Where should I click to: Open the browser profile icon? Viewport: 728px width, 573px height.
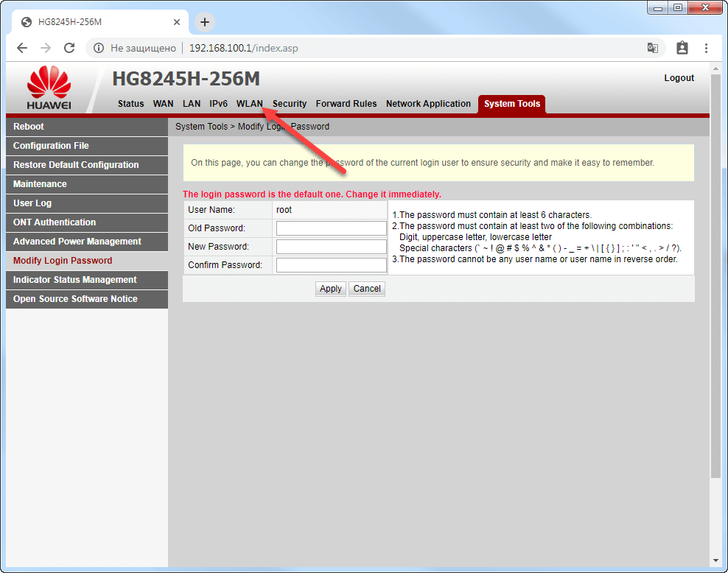coord(682,48)
